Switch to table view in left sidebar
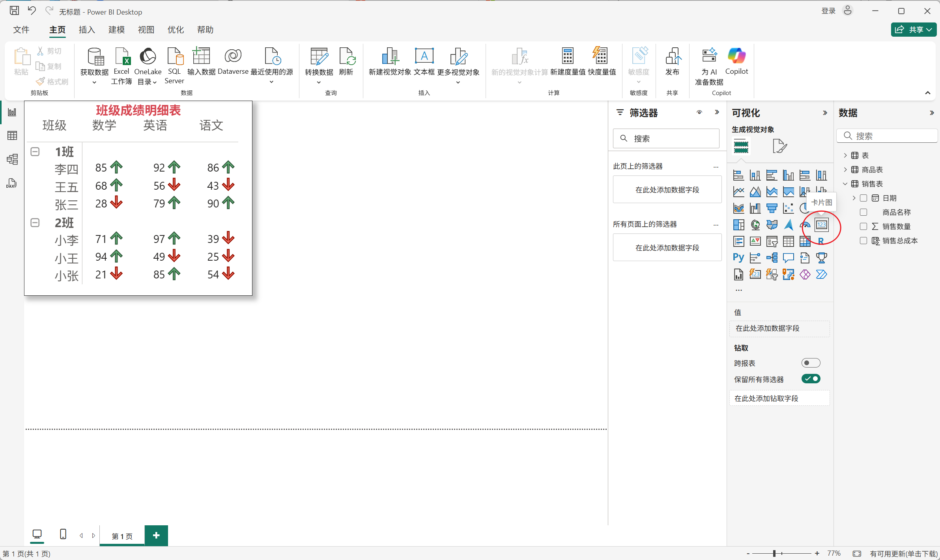Viewport: 940px width, 560px height. 12,136
